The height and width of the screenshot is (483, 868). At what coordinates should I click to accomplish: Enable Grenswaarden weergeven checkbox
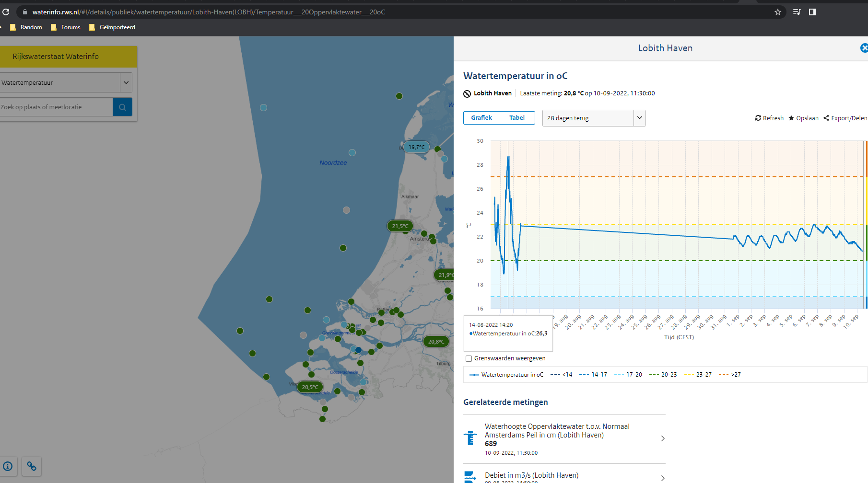[x=469, y=358]
